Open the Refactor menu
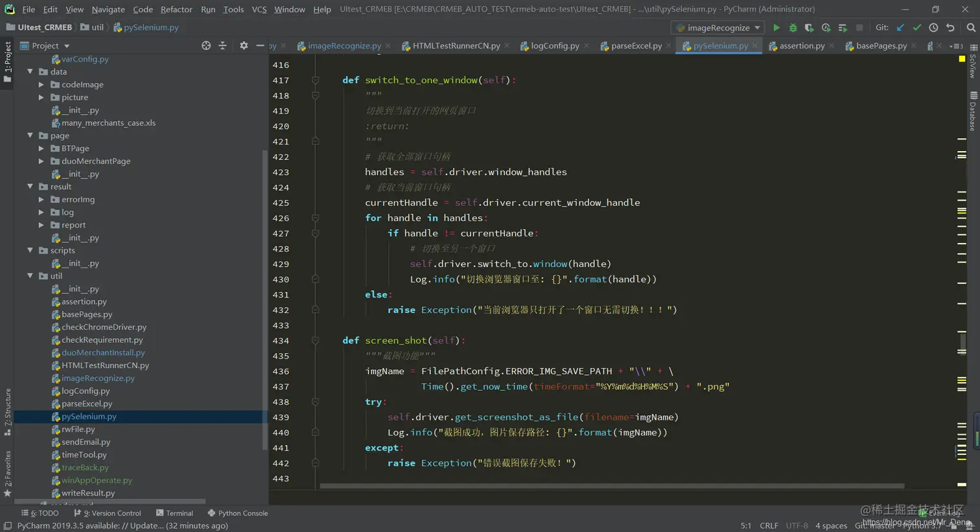The height and width of the screenshot is (532, 980). [x=176, y=9]
